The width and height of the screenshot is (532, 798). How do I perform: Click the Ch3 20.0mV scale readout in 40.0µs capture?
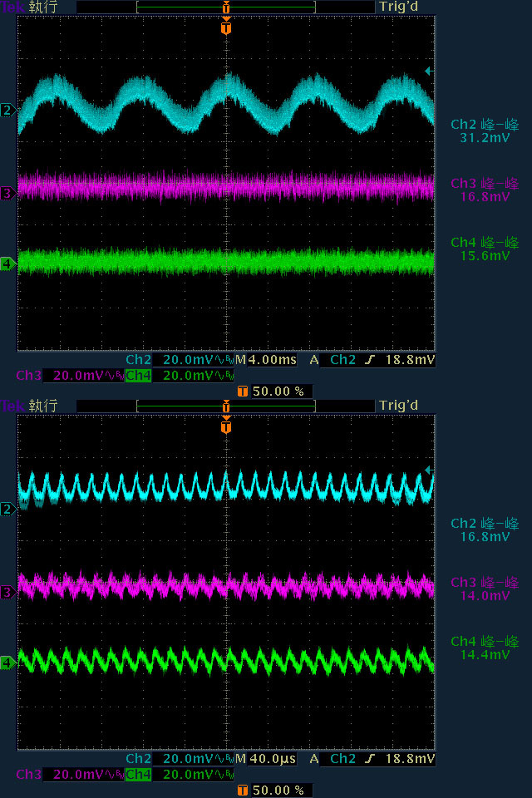click(71, 775)
